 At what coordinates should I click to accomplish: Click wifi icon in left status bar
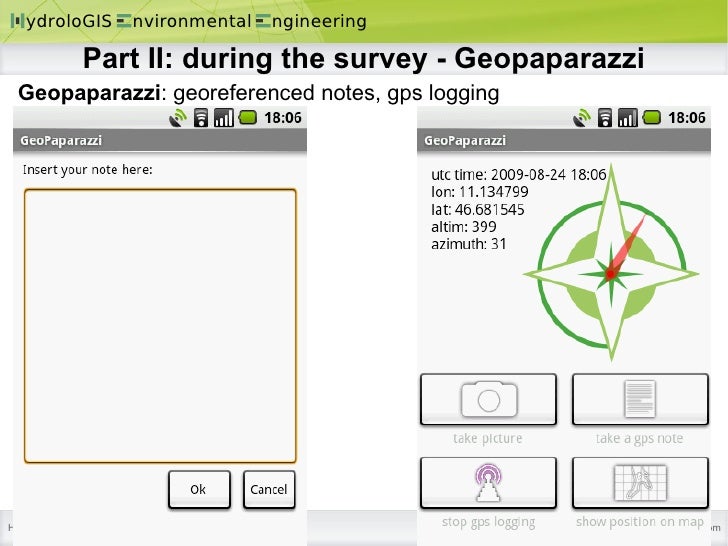[x=201, y=117]
